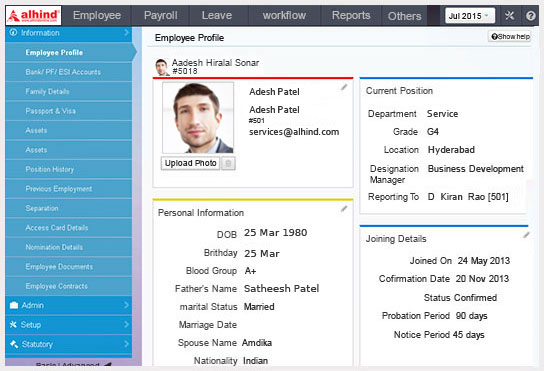Open the workflow menu

click(284, 16)
